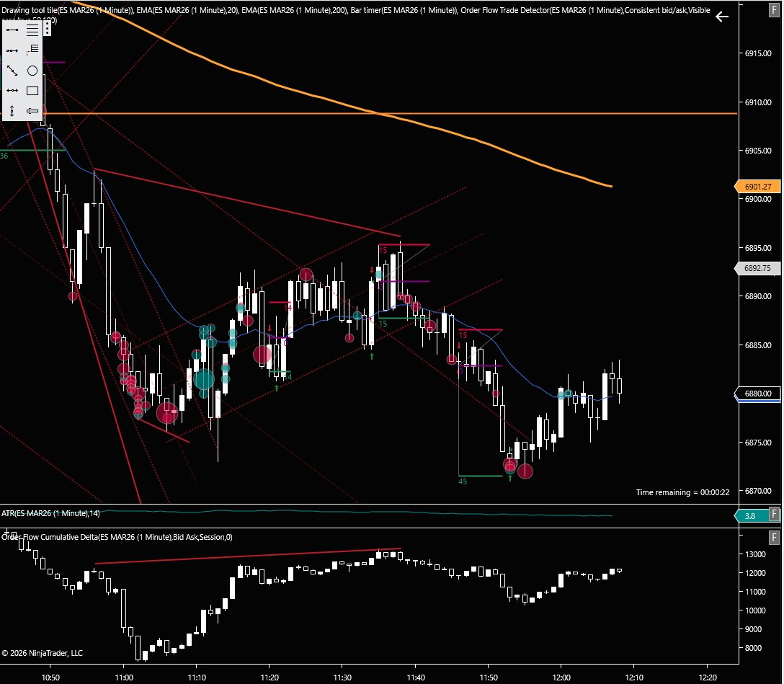Toggle the F indicator on the Cumulative Delta panel

click(x=773, y=537)
